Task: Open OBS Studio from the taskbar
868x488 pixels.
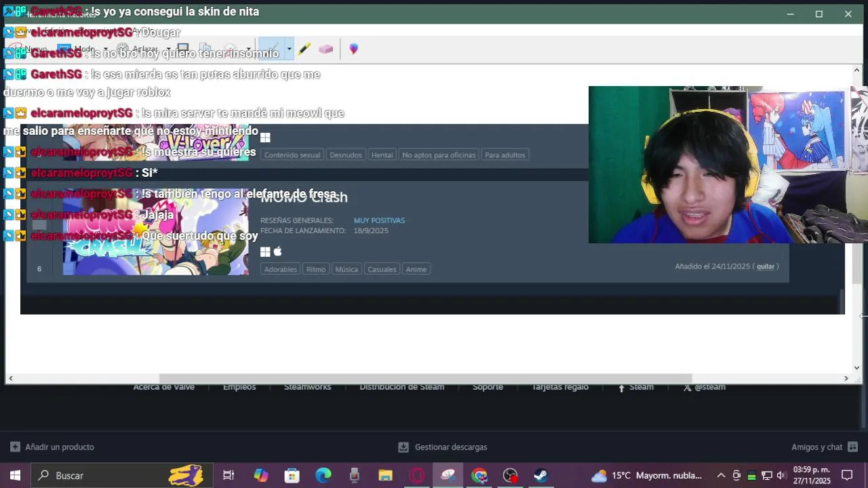Action: point(511,476)
